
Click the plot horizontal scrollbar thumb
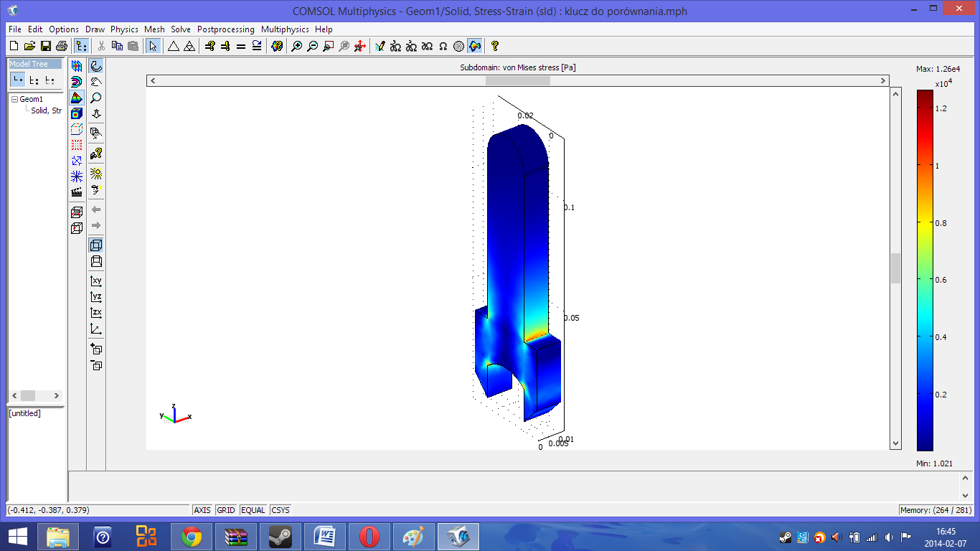pyautogui.click(x=518, y=81)
